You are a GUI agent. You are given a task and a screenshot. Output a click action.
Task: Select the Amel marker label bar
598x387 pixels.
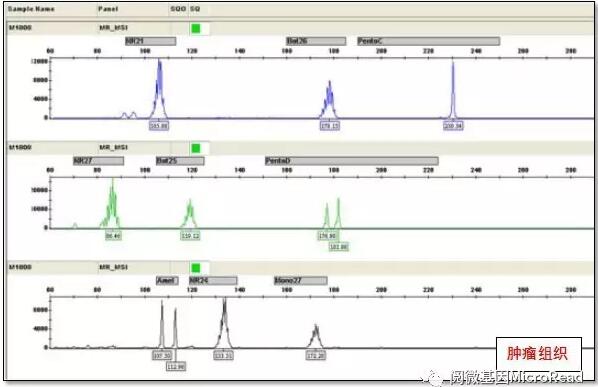point(167,281)
